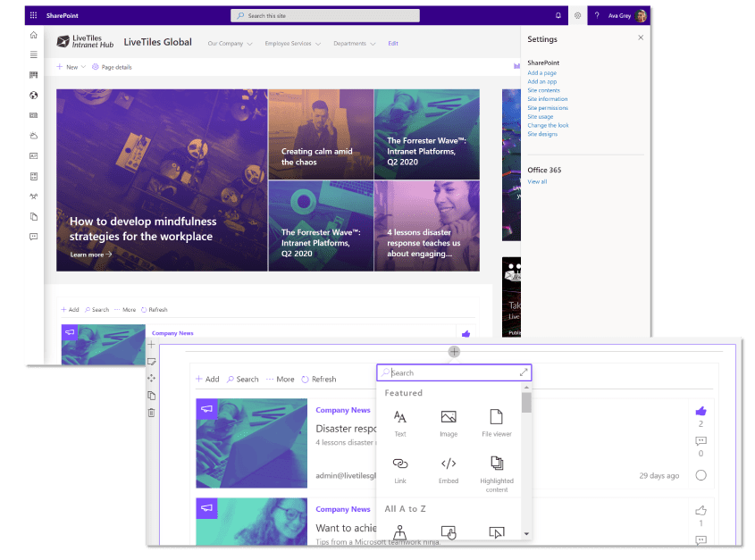Like the Want to achieve news post
The width and height of the screenshot is (755, 560).
point(701,510)
